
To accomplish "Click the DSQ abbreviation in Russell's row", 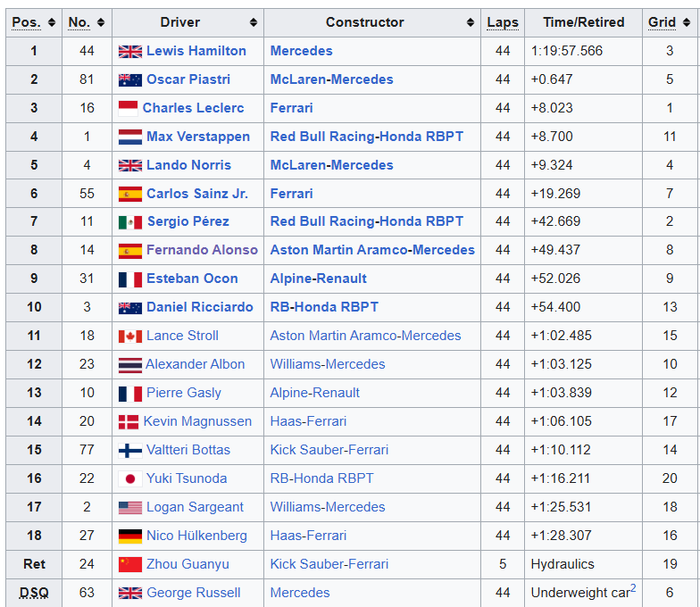I will 34,593.
